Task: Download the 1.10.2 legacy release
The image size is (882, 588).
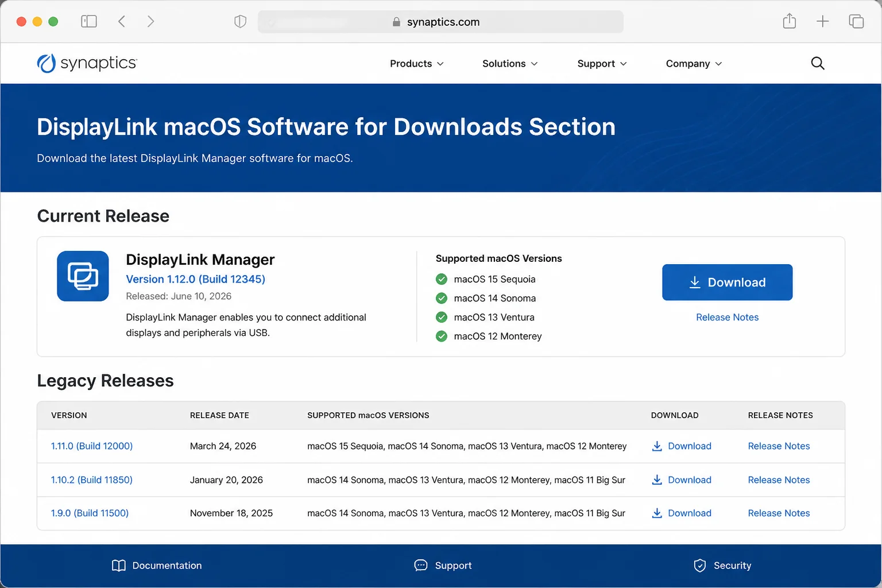Action: point(682,480)
